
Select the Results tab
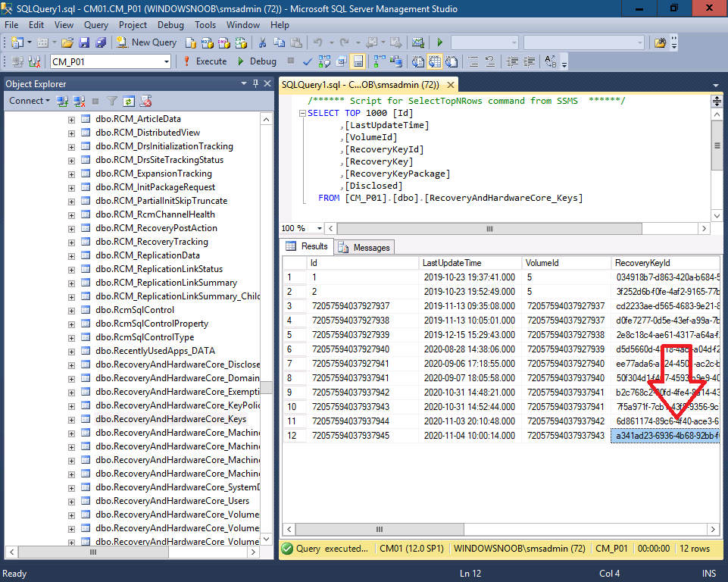click(307, 246)
